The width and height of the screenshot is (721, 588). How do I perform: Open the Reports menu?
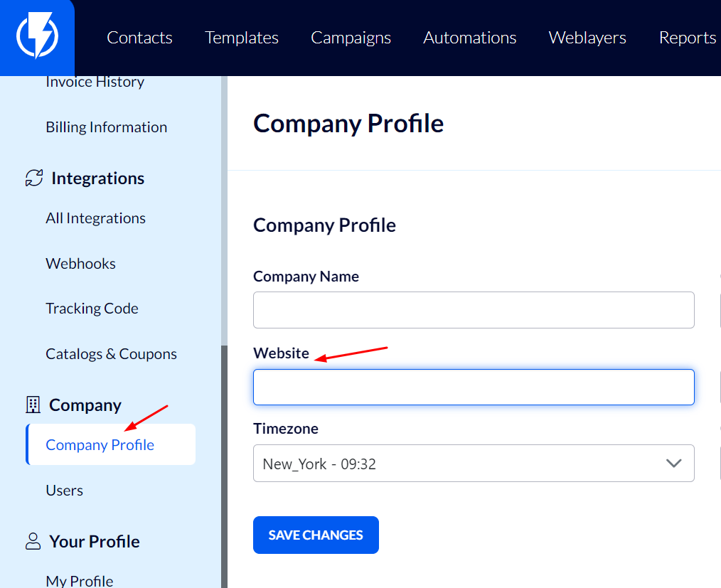coord(688,38)
